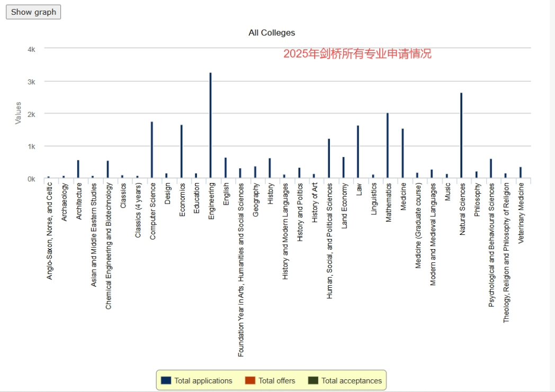The width and height of the screenshot is (555, 392).
Task: Click the Law applications bar
Action: (358, 152)
